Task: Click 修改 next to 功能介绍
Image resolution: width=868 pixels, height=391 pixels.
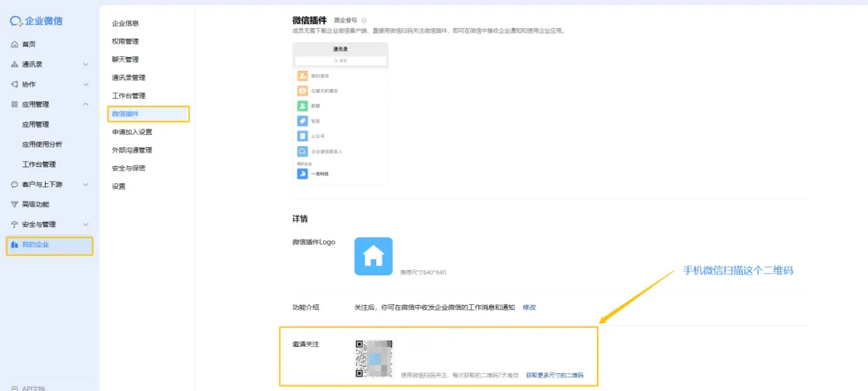Action: point(529,308)
